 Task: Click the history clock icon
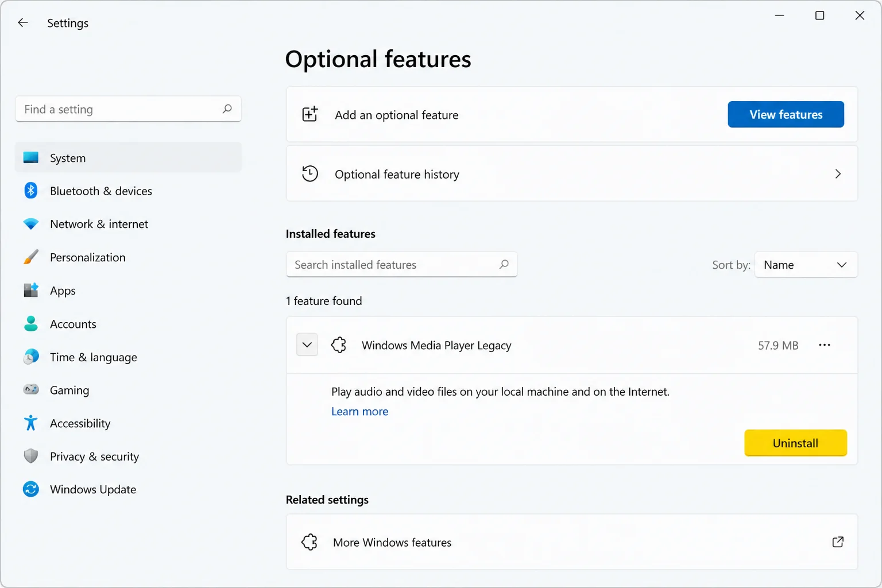point(310,173)
